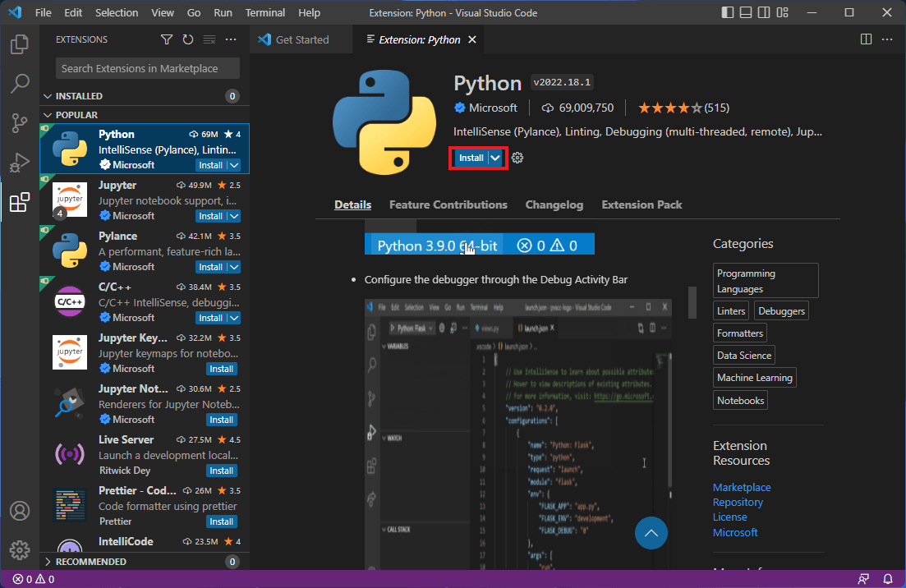Switch to Feature Contributions tab
The image size is (906, 588).
[448, 204]
